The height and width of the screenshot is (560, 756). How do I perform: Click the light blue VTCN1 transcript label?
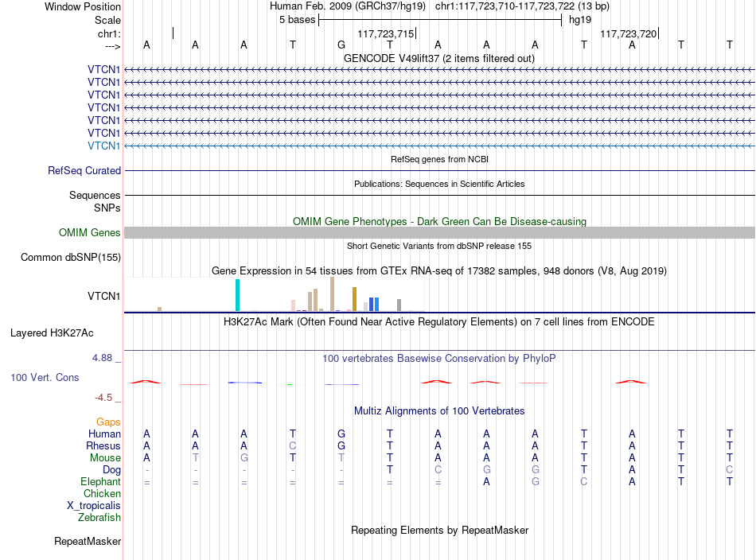click(103, 146)
